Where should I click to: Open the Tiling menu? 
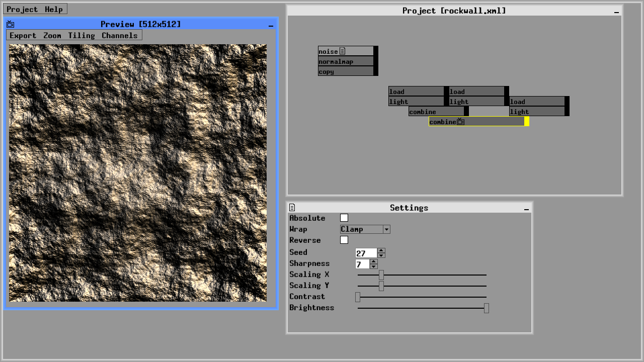[x=82, y=35]
